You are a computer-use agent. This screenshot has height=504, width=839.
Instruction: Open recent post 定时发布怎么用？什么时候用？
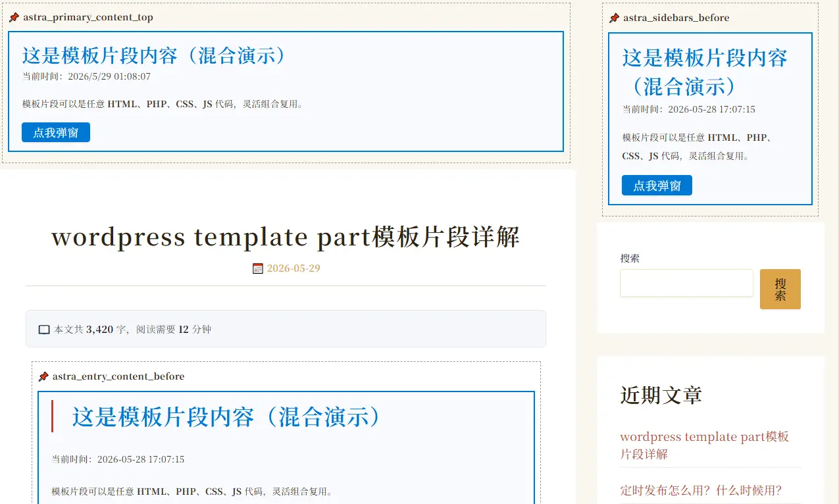701,490
